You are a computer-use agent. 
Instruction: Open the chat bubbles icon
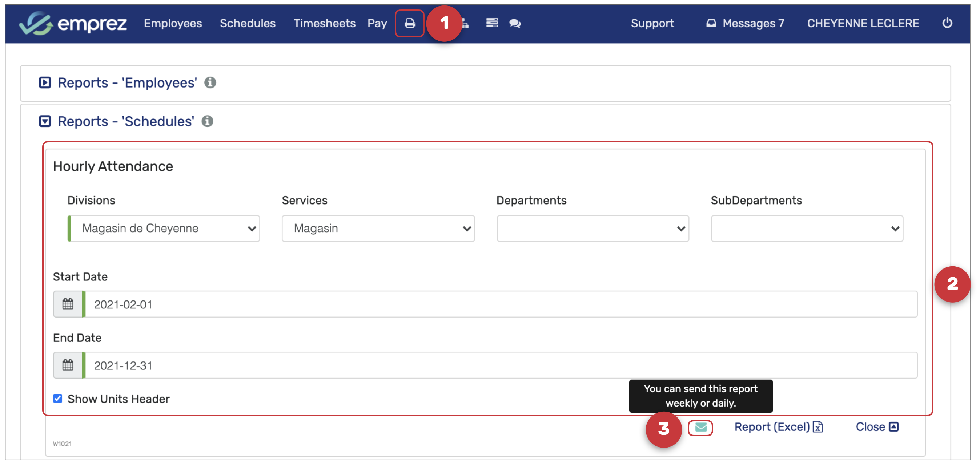tap(515, 24)
